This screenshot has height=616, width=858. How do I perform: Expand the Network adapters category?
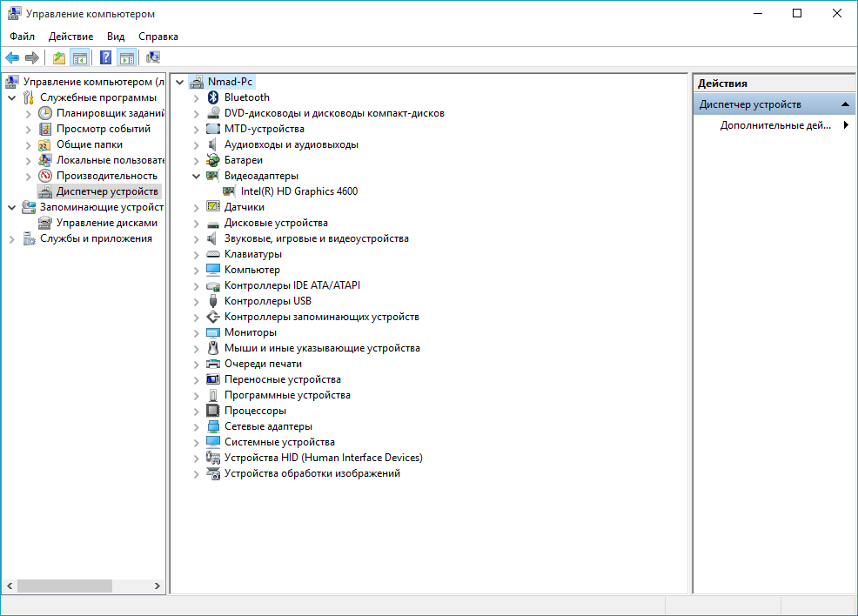point(196,426)
